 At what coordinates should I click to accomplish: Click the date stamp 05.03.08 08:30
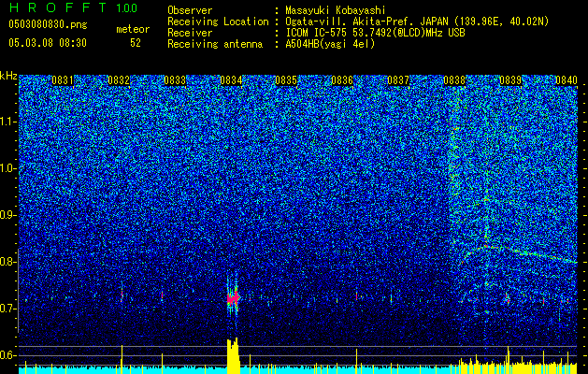tap(48, 43)
